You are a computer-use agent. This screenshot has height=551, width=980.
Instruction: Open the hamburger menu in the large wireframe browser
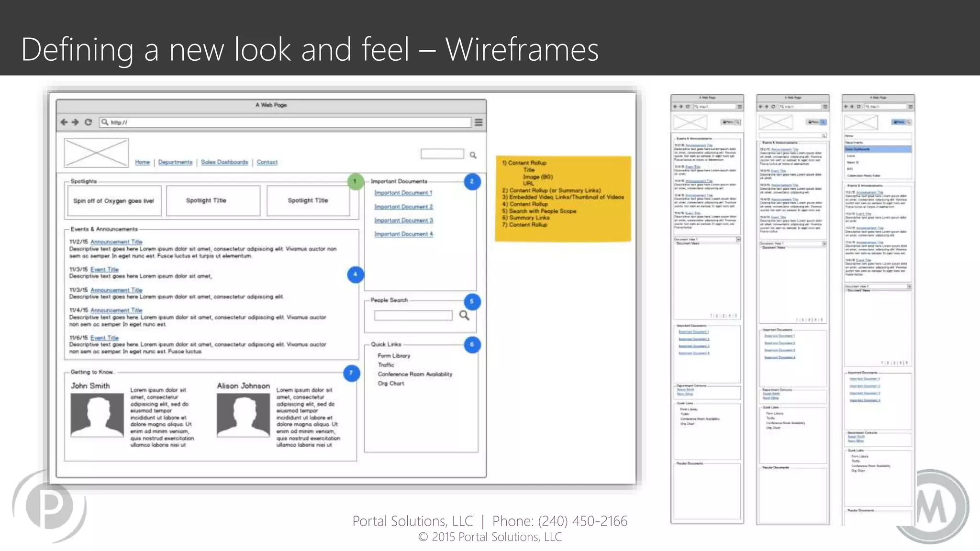479,122
